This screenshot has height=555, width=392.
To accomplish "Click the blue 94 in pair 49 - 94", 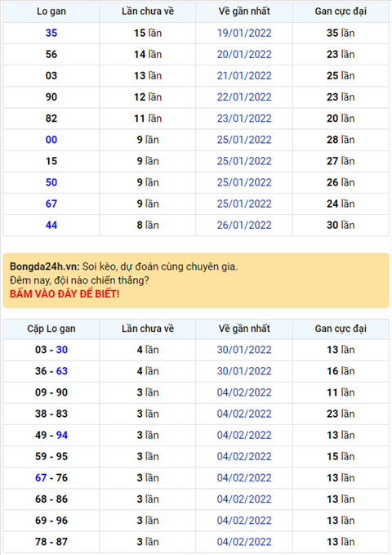I will click(x=62, y=435).
